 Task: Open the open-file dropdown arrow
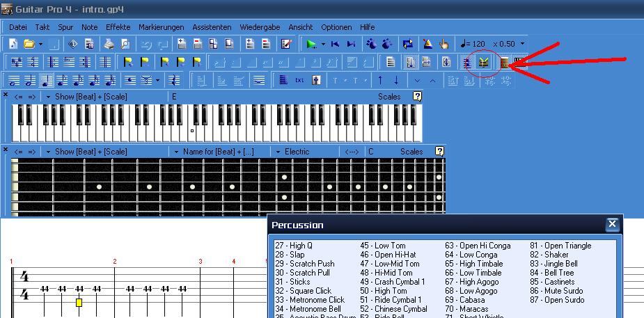[40, 44]
